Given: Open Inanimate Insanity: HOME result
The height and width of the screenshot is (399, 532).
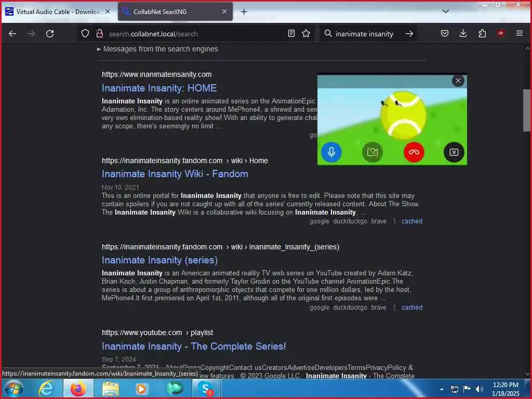Looking at the screenshot, I should (159, 88).
